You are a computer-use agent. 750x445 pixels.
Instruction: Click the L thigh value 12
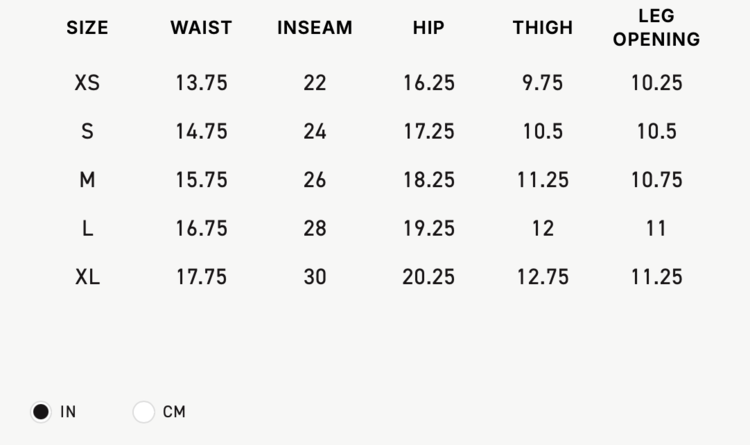click(x=542, y=228)
